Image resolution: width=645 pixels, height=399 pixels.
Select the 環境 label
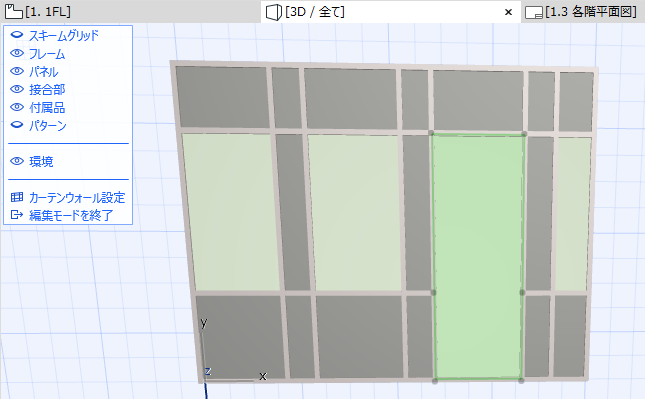click(41, 162)
